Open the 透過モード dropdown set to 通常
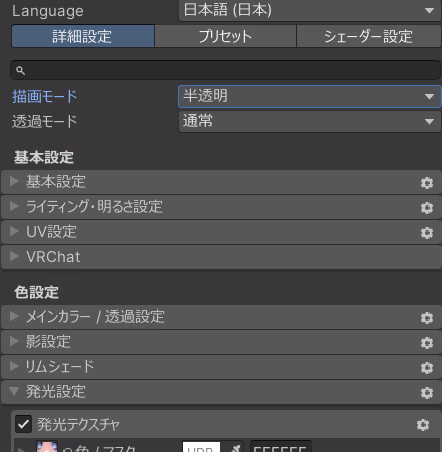 pyautogui.click(x=310, y=121)
